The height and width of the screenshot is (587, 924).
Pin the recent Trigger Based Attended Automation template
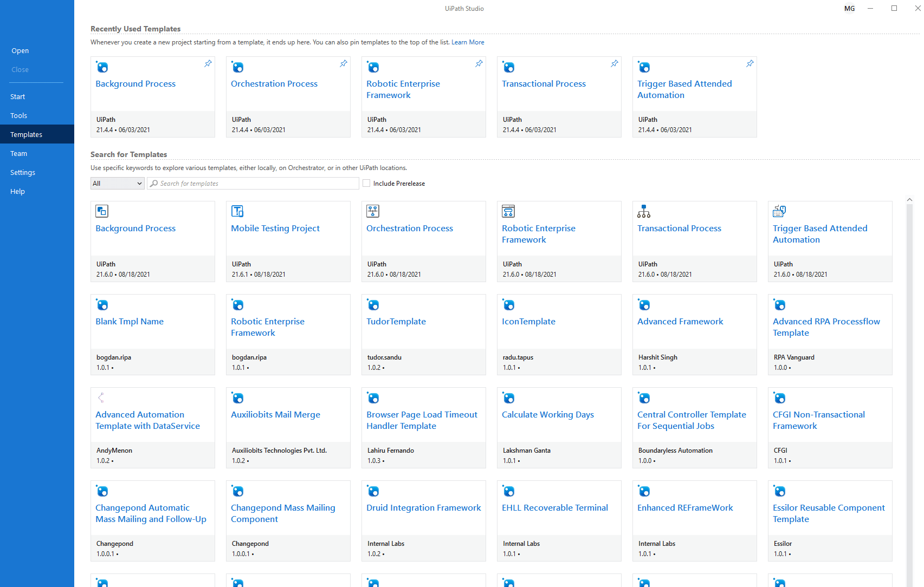750,64
